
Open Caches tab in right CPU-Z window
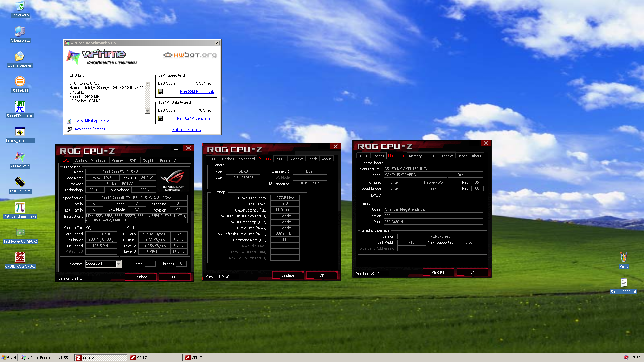[378, 156]
